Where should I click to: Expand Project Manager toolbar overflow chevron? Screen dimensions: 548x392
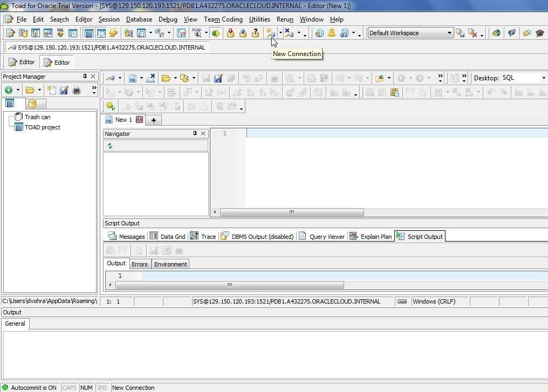click(x=94, y=90)
